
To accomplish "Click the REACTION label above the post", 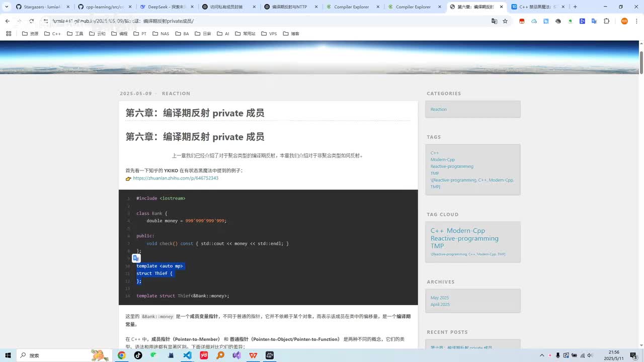I will 176,94.
